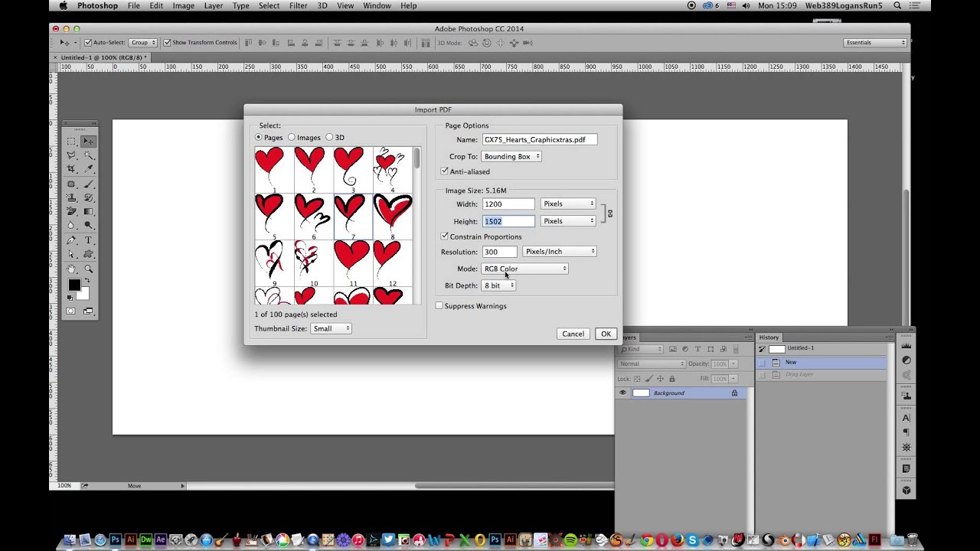
Task: Open the File menu
Action: coord(133,6)
